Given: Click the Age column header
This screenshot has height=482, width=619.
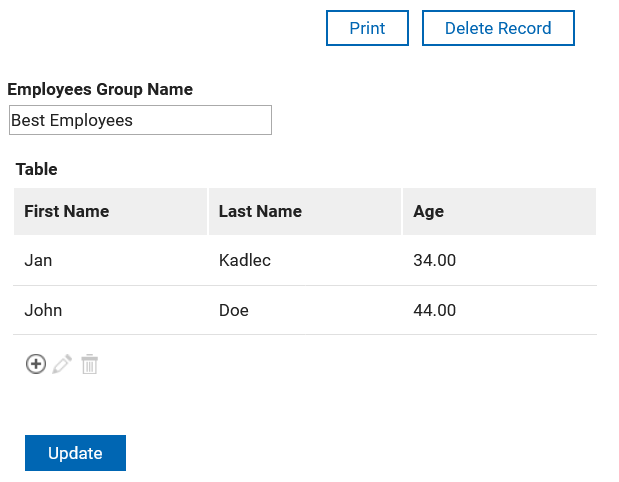Looking at the screenshot, I should click(429, 211).
